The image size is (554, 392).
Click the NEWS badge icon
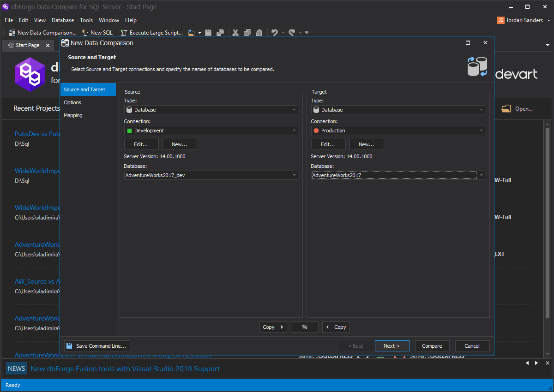(x=16, y=368)
